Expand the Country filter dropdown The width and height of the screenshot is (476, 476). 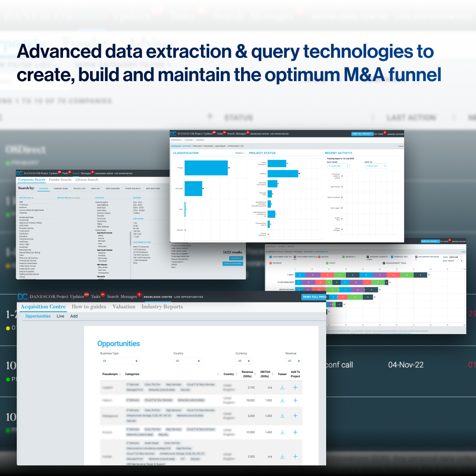click(x=188, y=361)
